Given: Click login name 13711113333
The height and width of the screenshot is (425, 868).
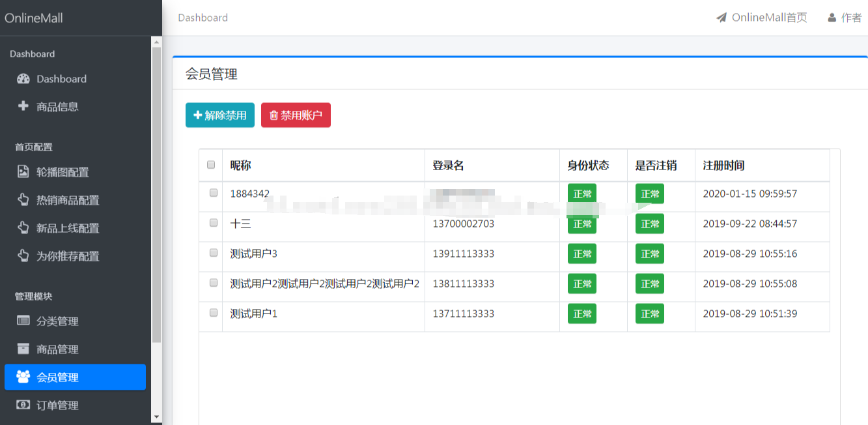Looking at the screenshot, I should [x=464, y=314].
